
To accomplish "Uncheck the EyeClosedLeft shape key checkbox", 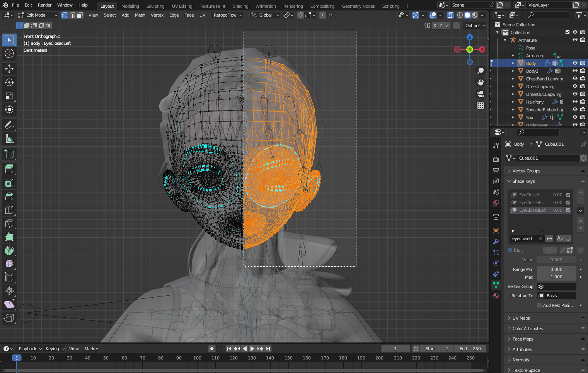I will click(568, 210).
